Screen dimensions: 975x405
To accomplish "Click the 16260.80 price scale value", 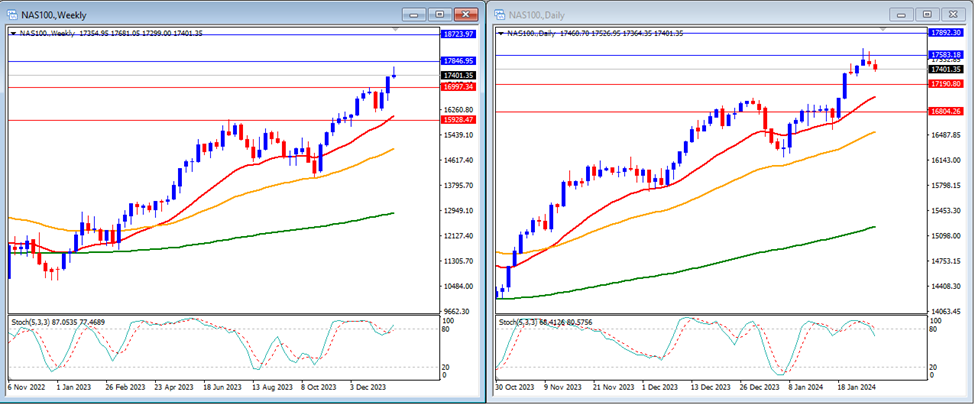I will pos(459,109).
